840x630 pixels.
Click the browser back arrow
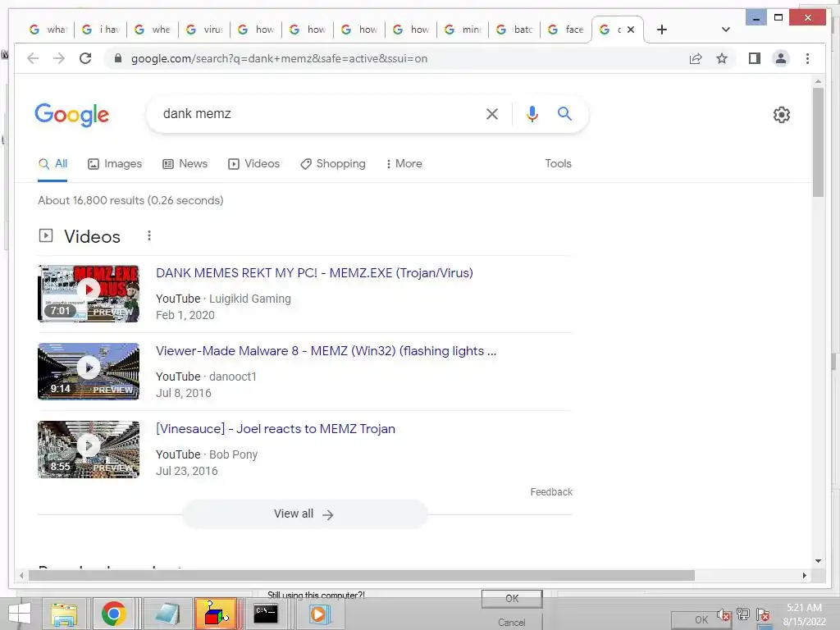tap(33, 58)
